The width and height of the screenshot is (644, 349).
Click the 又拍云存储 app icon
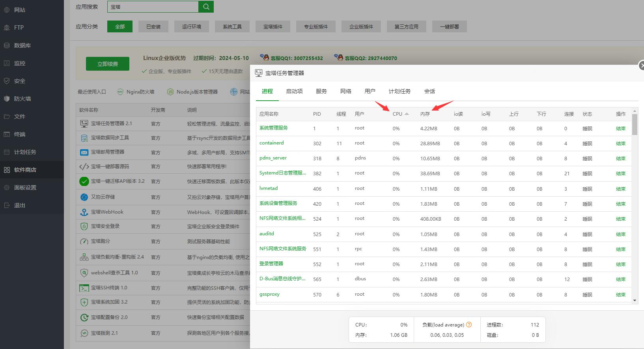(x=84, y=197)
